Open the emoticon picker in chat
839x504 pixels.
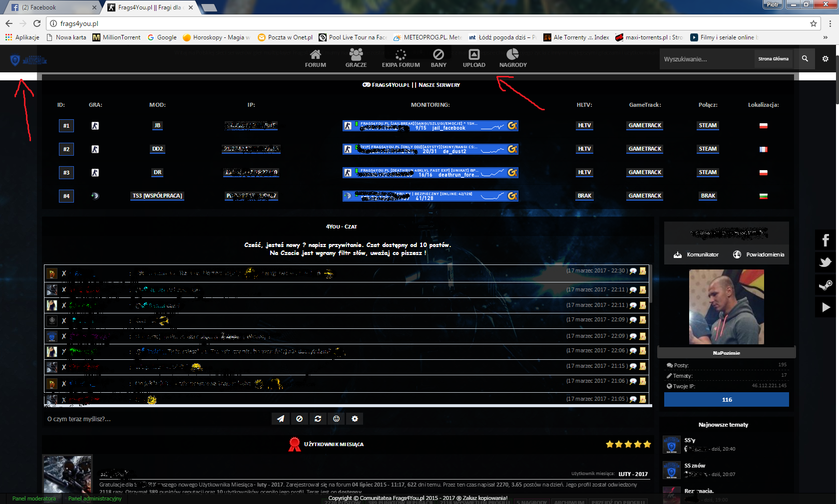(x=336, y=419)
